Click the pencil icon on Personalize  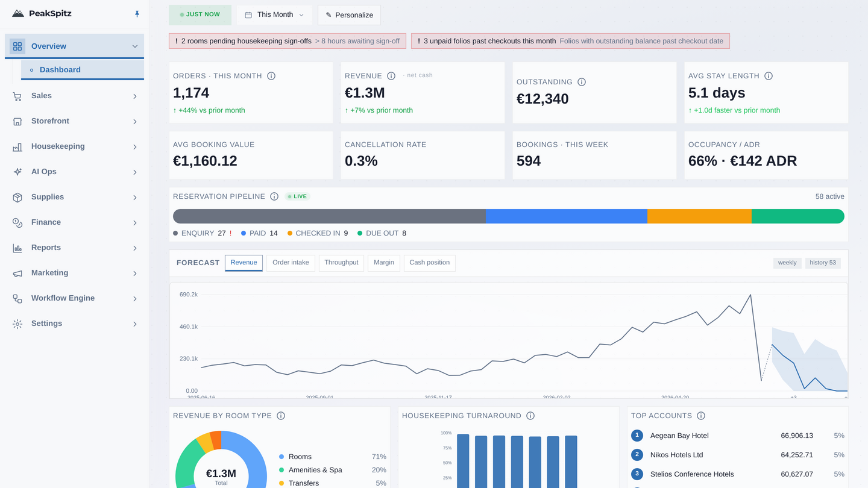329,15
